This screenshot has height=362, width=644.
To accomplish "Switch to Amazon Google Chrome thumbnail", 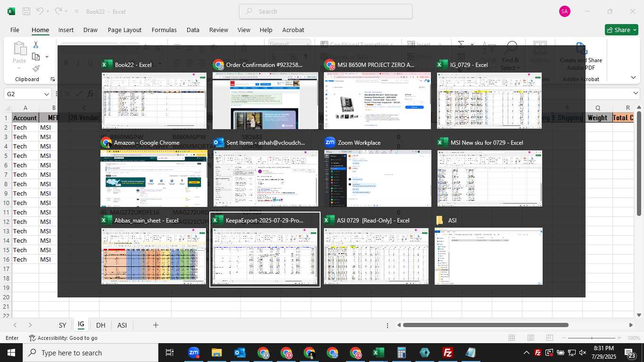I will point(154,173).
